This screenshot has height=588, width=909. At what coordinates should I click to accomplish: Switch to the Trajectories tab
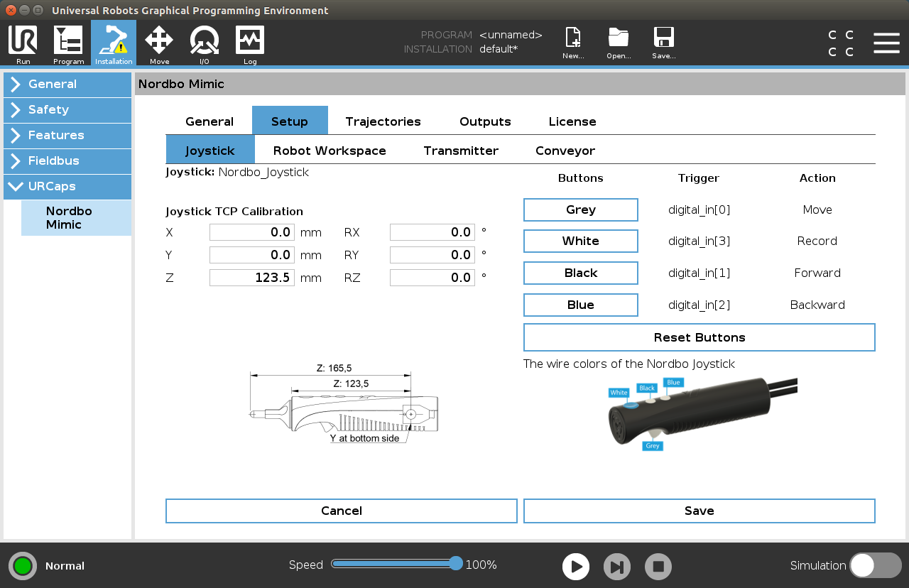point(383,121)
